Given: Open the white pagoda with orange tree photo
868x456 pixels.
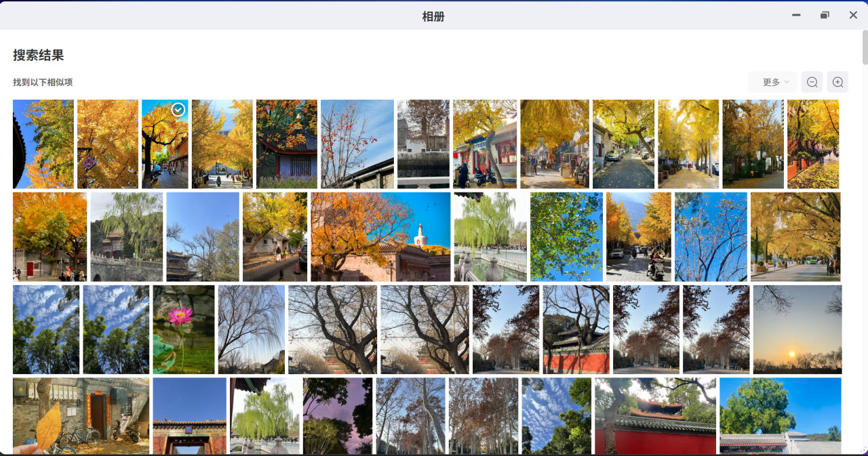Looking at the screenshot, I should (x=380, y=236).
